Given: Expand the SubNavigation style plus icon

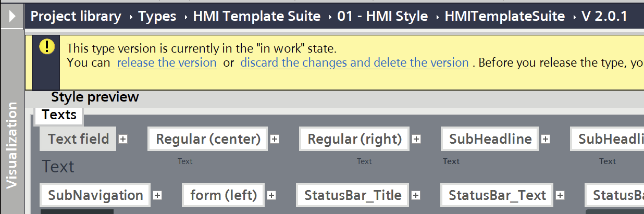Looking at the screenshot, I should [157, 195].
